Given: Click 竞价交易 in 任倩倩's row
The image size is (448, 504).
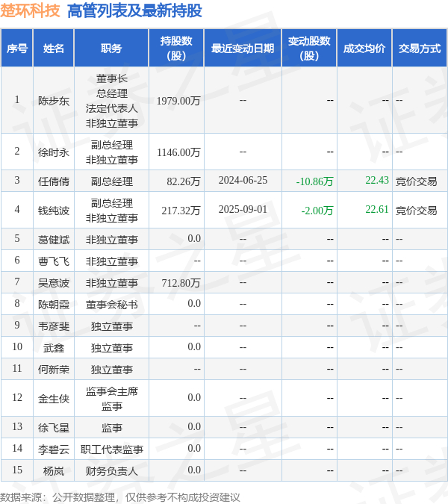Looking at the screenshot, I should click(x=416, y=181).
